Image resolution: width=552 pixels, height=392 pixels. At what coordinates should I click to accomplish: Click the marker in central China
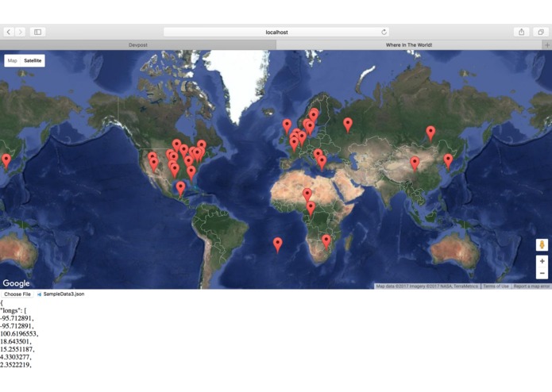coord(415,163)
